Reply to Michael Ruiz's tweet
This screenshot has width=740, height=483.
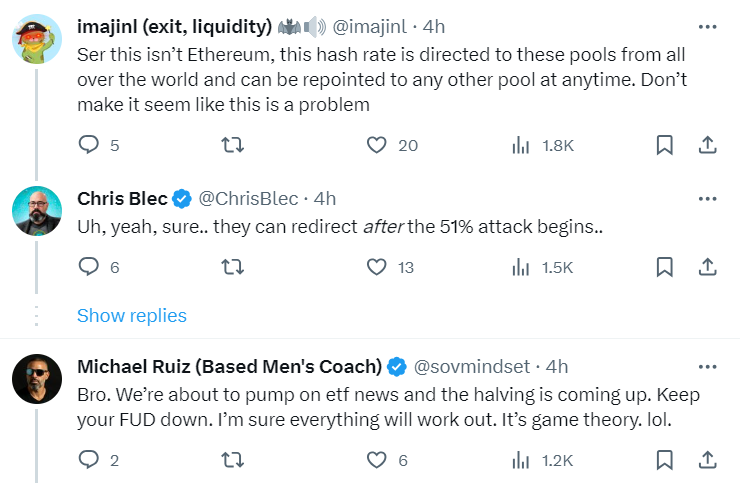coord(89,460)
